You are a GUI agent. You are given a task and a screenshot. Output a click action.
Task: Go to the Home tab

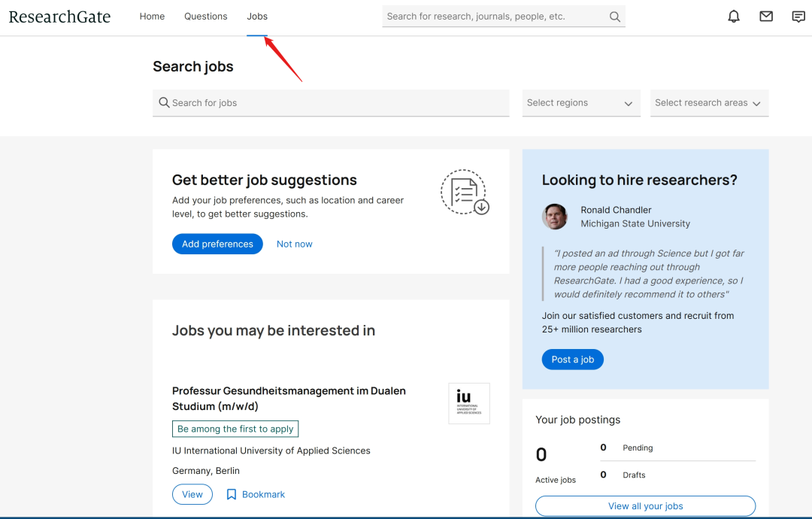[152, 17]
